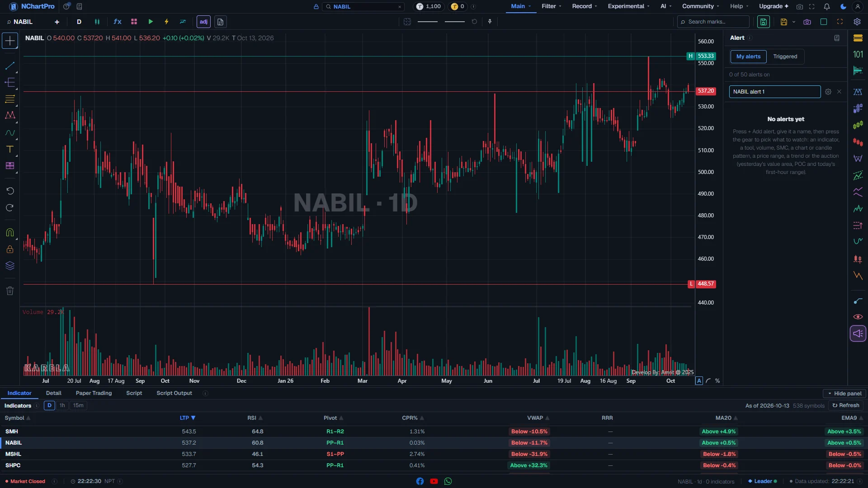Delete drawings with trash icon

pyautogui.click(x=10, y=291)
